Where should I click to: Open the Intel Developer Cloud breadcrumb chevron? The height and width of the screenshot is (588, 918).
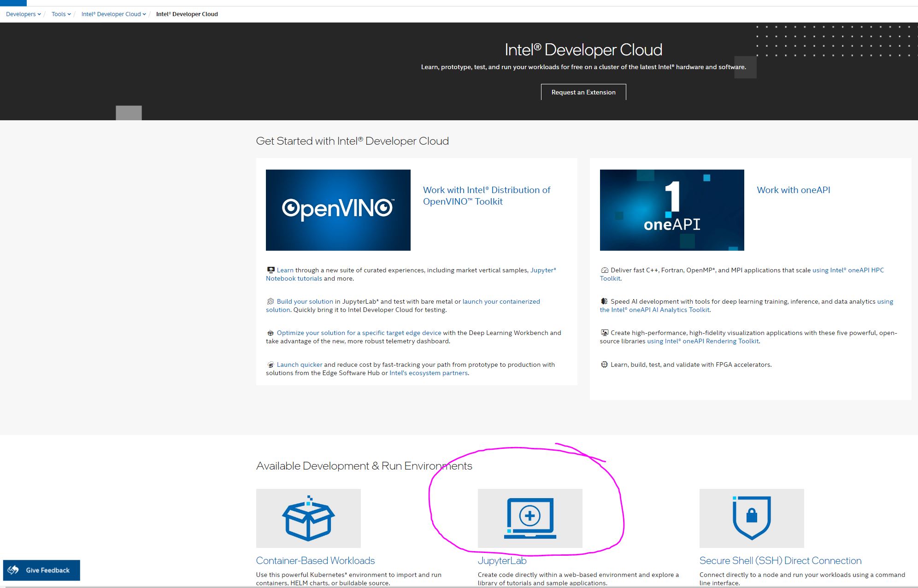tap(145, 14)
